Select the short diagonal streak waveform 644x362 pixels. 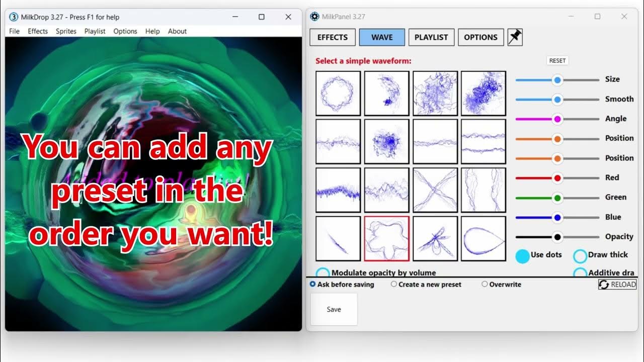[338, 239]
